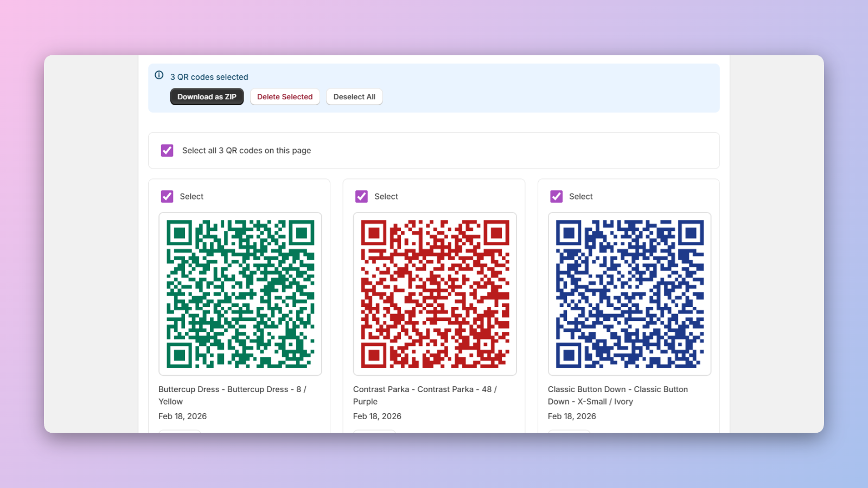Screen dimensions: 868x488
Task: Click the Select label on the green QR card
Action: pyautogui.click(x=192, y=196)
